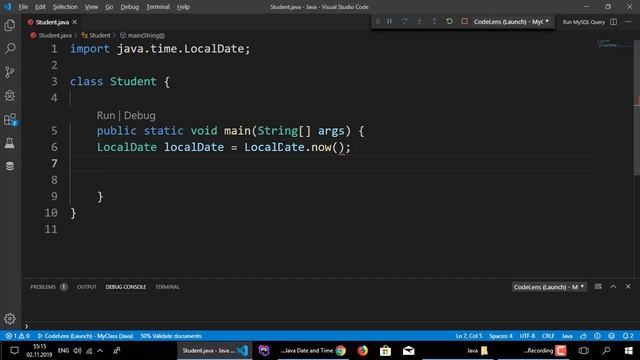This screenshot has height=360, width=640.
Task: Open CodeLens (Launch) dropdown in debug console panel
Action: (549, 287)
